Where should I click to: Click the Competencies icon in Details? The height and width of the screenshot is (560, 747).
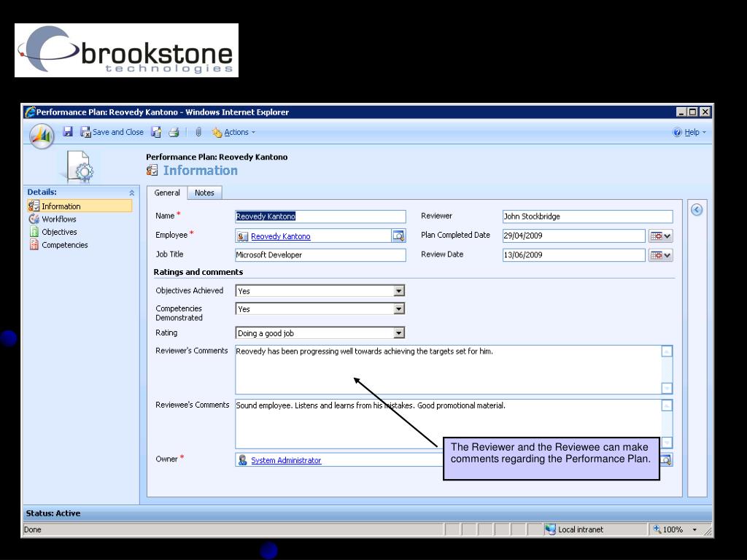pyautogui.click(x=34, y=245)
